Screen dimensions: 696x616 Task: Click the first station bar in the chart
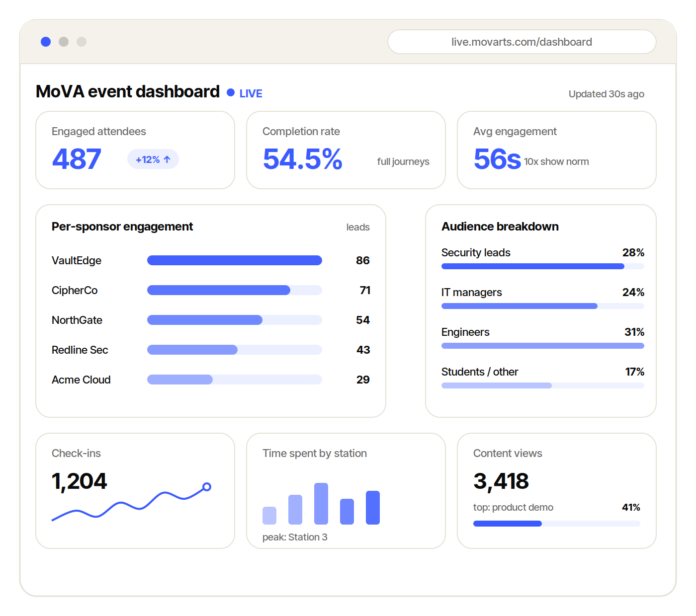269,516
